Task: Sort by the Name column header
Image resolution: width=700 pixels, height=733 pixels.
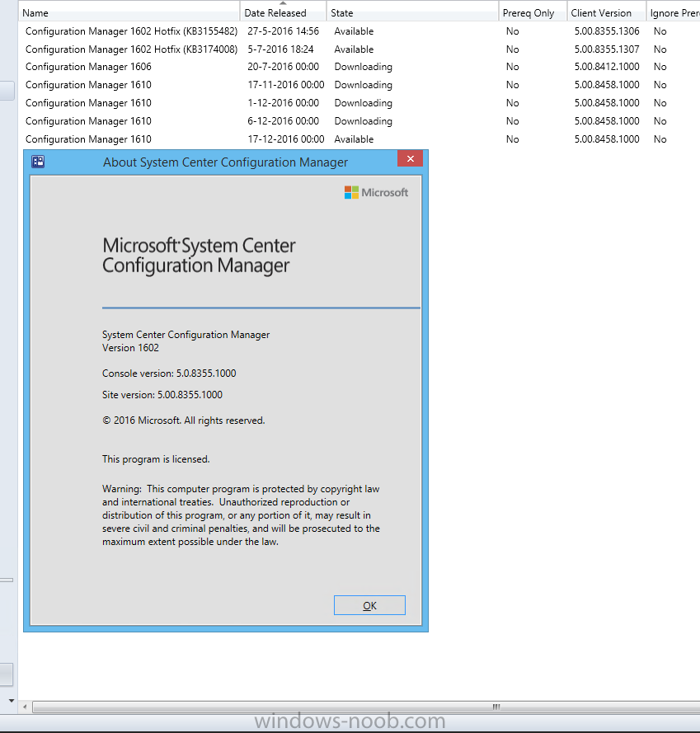Action: (x=129, y=13)
